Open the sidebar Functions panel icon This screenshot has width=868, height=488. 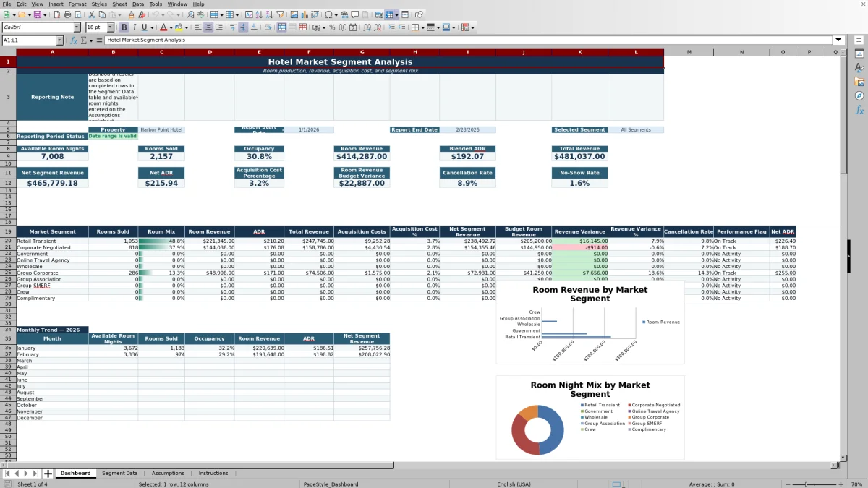[x=859, y=110]
